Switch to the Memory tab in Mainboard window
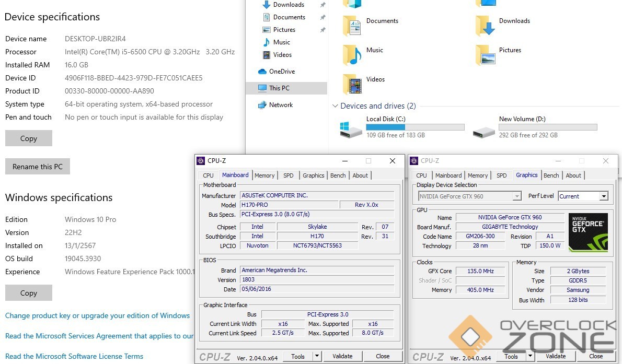The height and width of the screenshot is (364, 622). 264,175
